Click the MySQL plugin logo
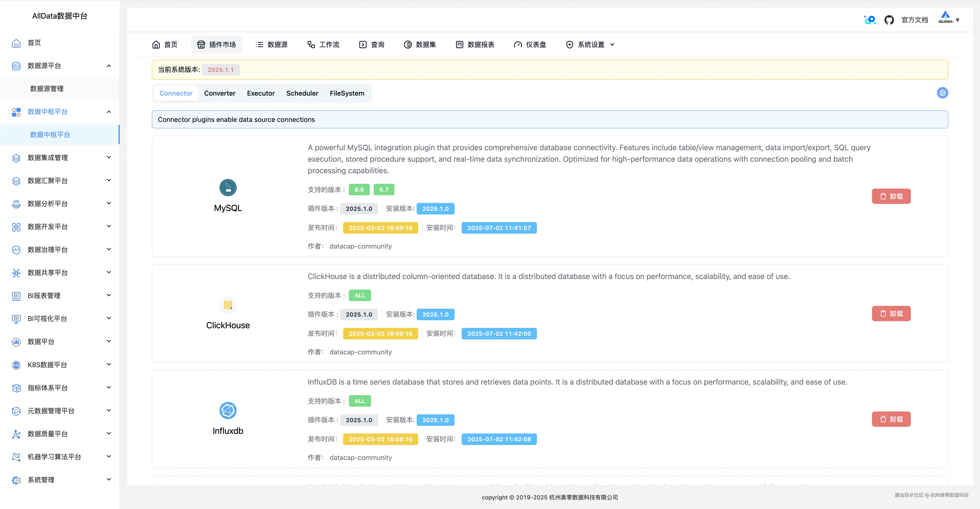980x509 pixels. [228, 188]
